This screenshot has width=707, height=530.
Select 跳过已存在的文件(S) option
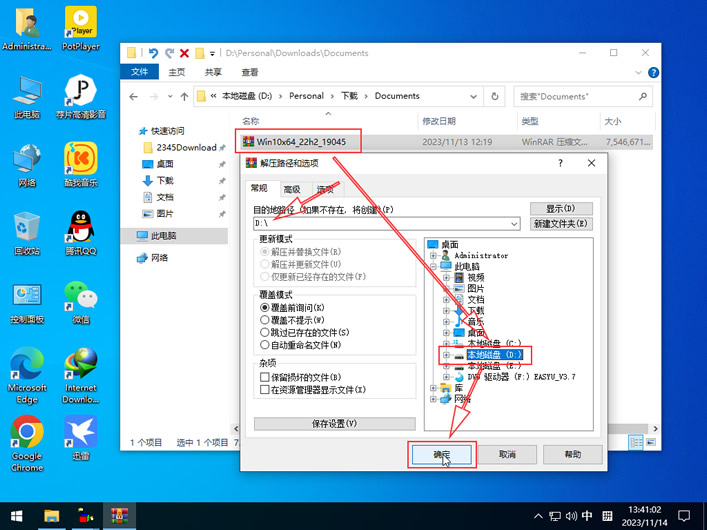tap(265, 333)
